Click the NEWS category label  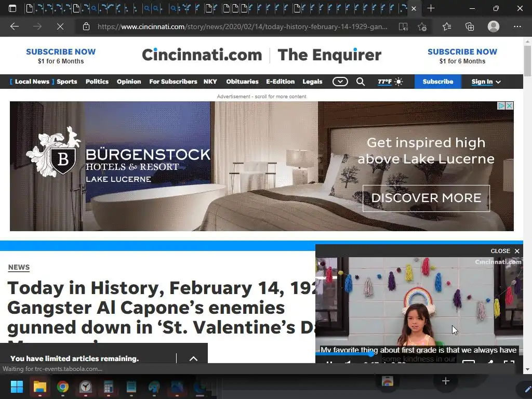click(19, 268)
